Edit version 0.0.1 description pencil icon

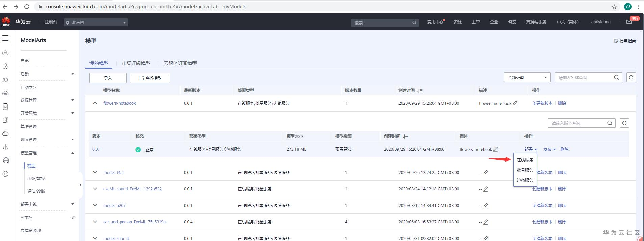[496, 149]
